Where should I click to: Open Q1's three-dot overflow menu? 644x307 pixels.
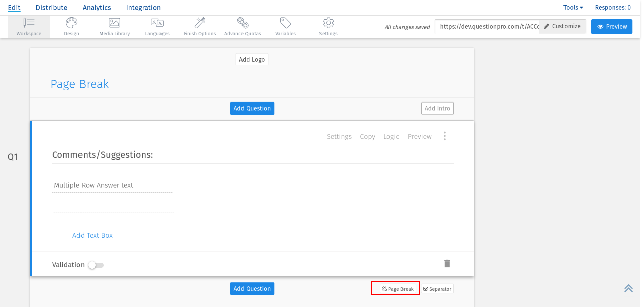click(445, 136)
